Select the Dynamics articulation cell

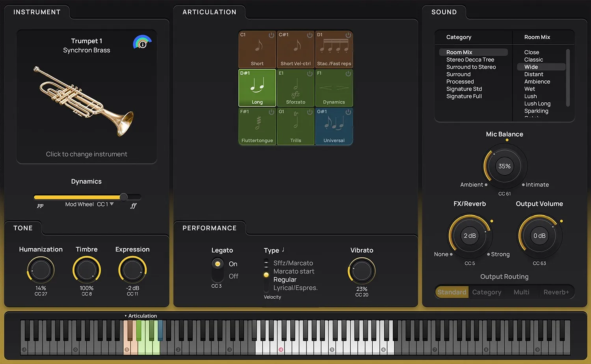[334, 88]
